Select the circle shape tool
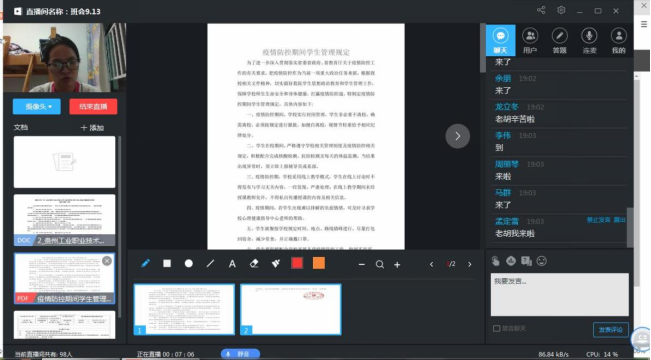 click(188, 263)
